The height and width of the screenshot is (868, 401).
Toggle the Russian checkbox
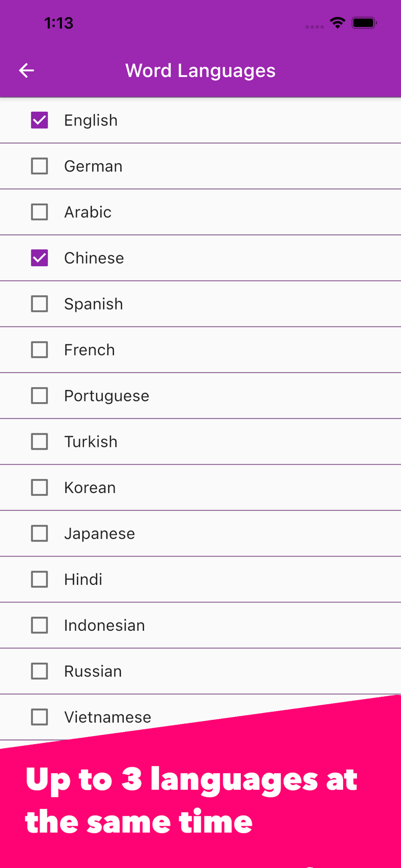click(x=39, y=671)
